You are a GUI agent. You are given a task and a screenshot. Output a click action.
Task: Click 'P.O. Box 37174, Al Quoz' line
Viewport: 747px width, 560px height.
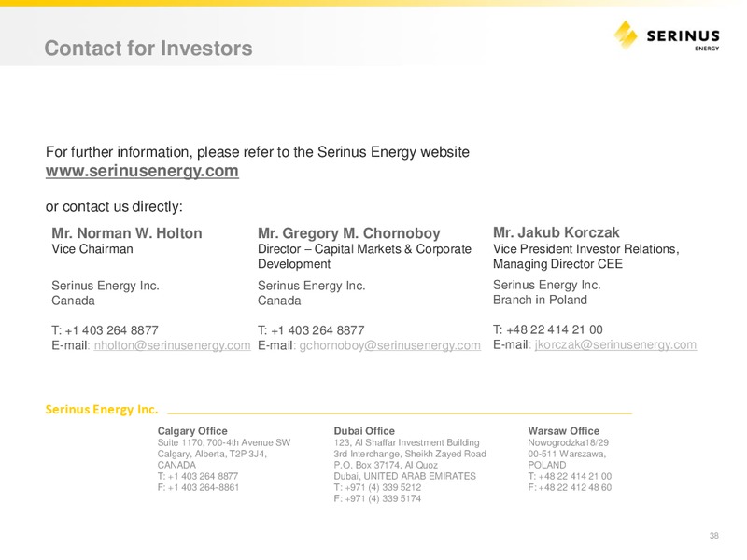386,465
